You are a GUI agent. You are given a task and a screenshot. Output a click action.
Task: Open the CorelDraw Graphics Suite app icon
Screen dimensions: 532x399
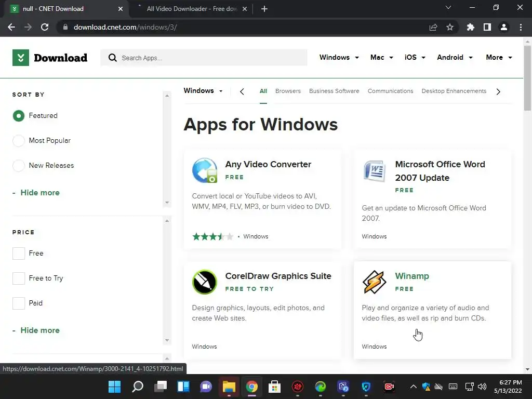(x=205, y=282)
